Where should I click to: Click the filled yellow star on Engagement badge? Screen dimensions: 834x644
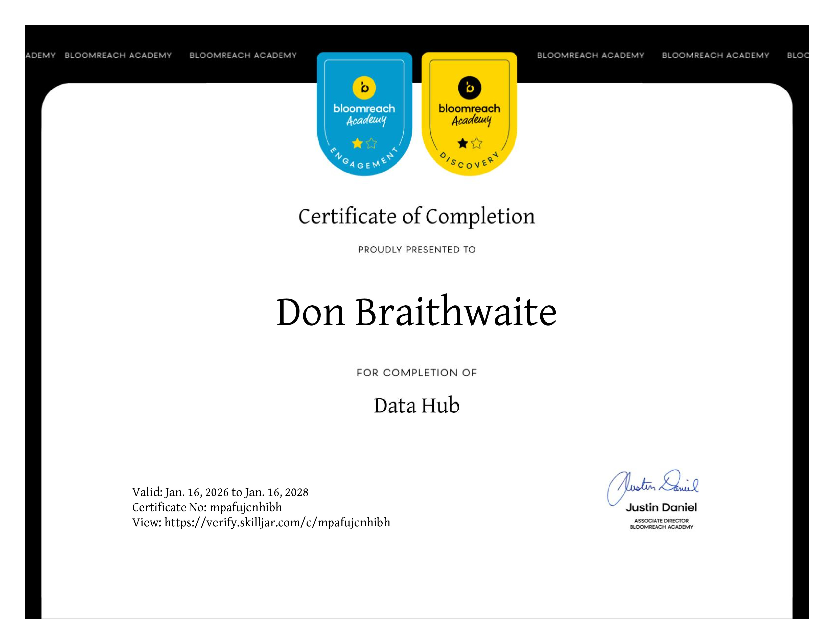click(357, 143)
